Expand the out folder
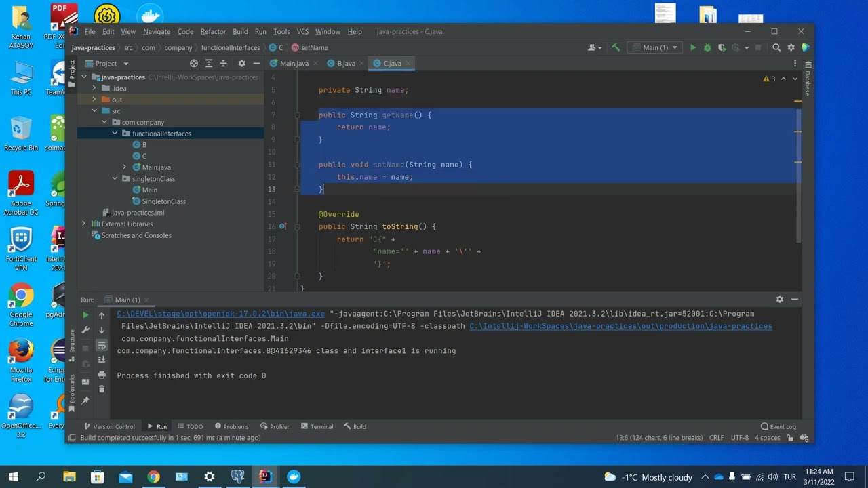Image resolution: width=868 pixels, height=488 pixels. tap(94, 100)
